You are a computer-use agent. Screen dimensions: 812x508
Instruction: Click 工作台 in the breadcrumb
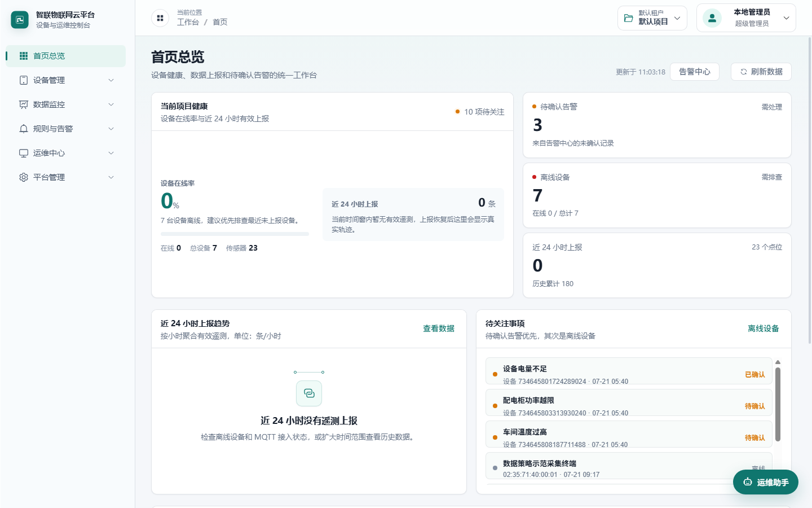point(188,22)
